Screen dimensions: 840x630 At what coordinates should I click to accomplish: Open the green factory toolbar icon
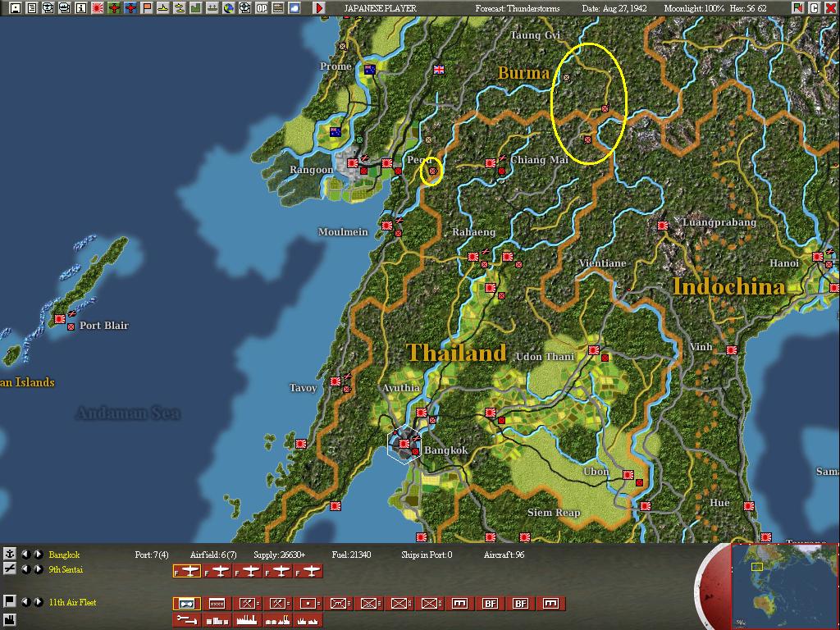196,8
